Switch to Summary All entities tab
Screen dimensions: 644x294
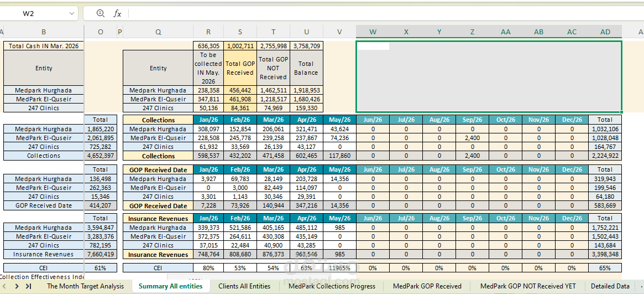pyautogui.click(x=171, y=286)
